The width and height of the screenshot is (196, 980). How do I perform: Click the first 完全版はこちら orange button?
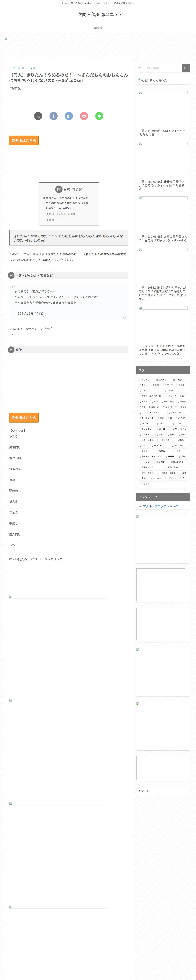[x=24, y=140]
